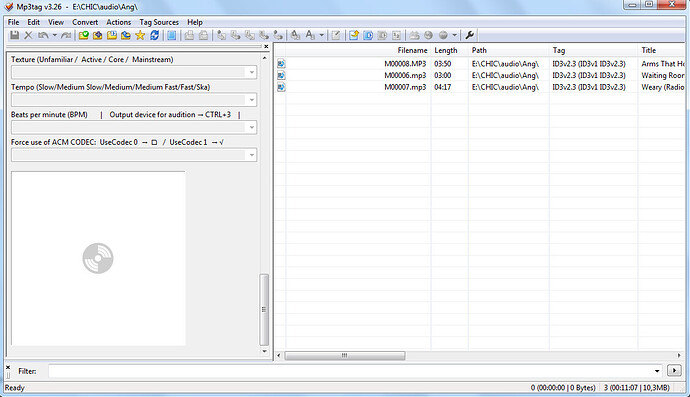Viewport: 690px width, 397px height.
Task: Open the Undo history dropdown arrow
Action: [x=55, y=35]
